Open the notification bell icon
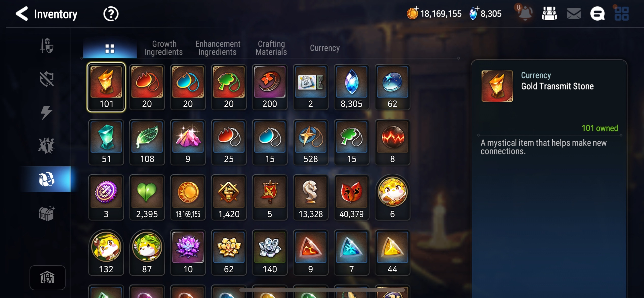The width and height of the screenshot is (644, 298). click(x=524, y=13)
